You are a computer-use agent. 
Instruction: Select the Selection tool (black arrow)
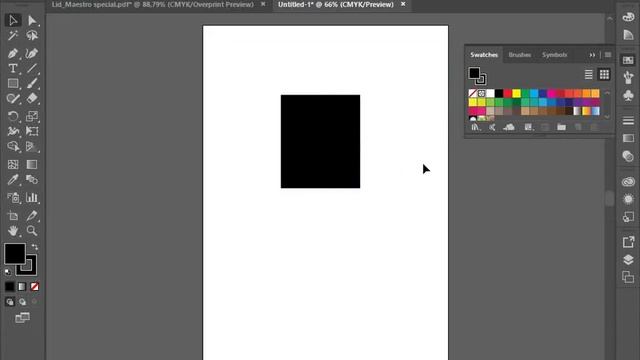point(13,20)
